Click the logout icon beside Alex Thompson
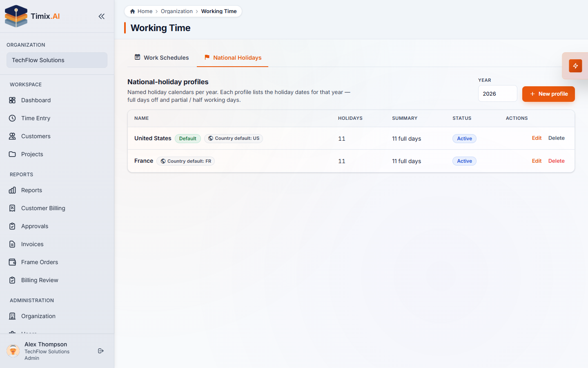Image resolution: width=588 pixels, height=368 pixels. pos(101,351)
